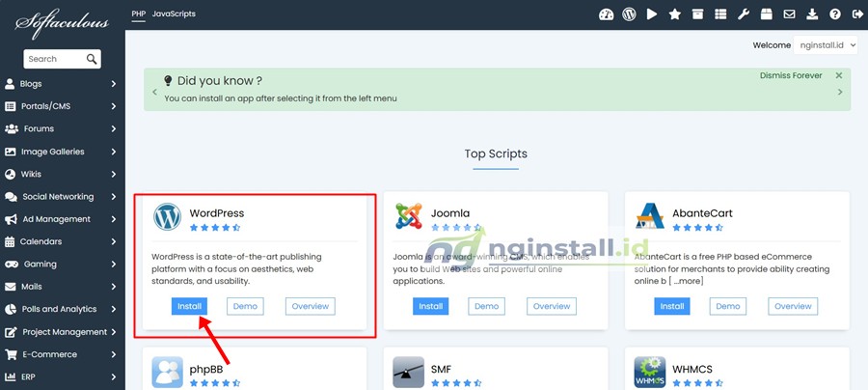Click the phpBB logo
The width and height of the screenshot is (868, 390).
[x=167, y=373]
